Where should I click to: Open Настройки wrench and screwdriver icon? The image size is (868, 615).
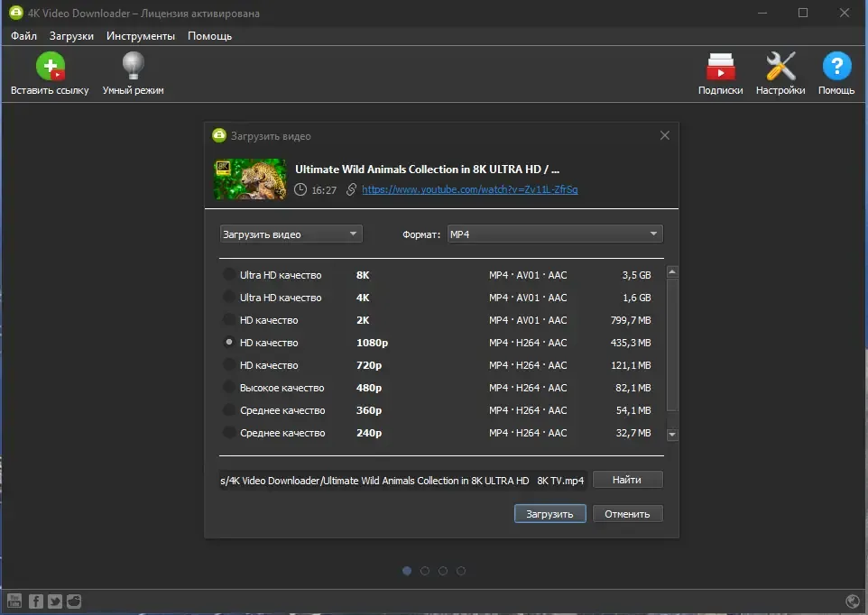[780, 67]
